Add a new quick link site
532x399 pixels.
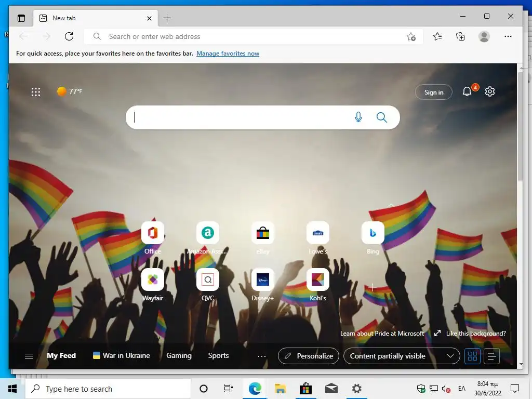click(x=373, y=287)
